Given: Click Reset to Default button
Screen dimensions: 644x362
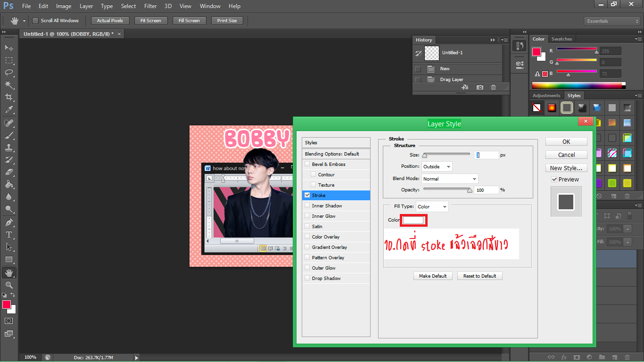Looking at the screenshot, I should coord(480,276).
